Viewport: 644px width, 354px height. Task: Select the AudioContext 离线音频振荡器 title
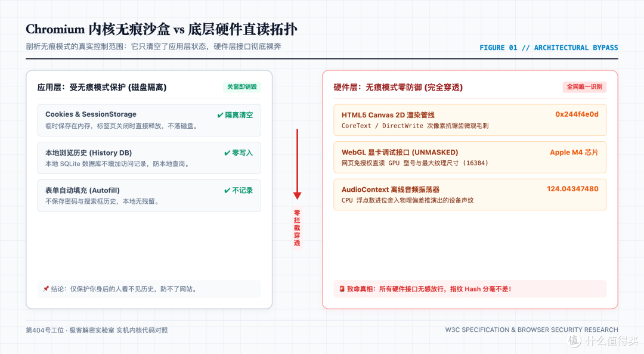coord(391,190)
